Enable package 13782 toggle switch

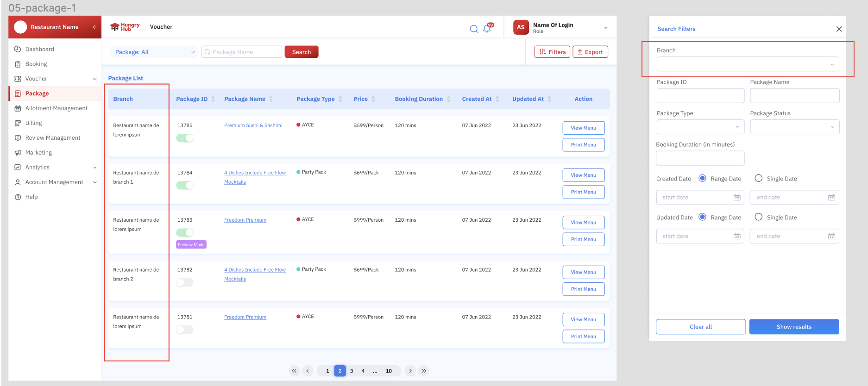[x=185, y=282]
